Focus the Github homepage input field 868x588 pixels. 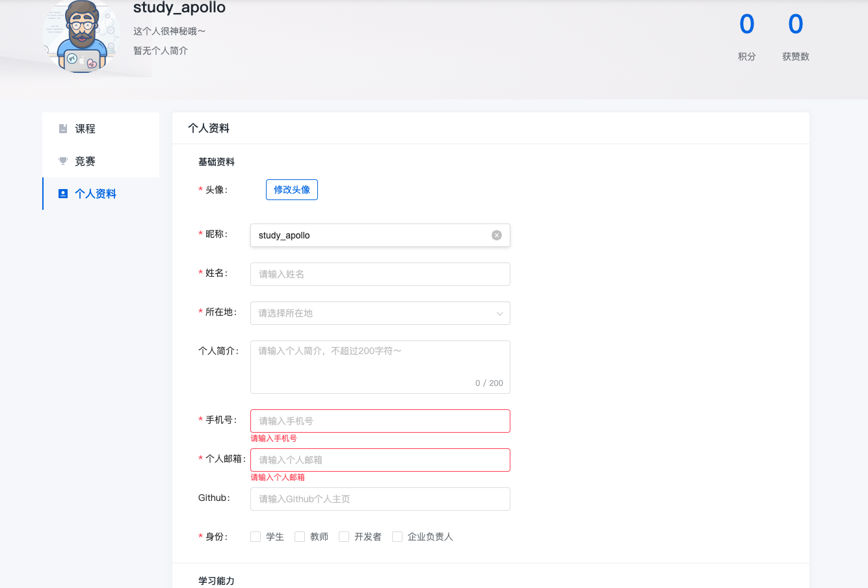coord(380,499)
